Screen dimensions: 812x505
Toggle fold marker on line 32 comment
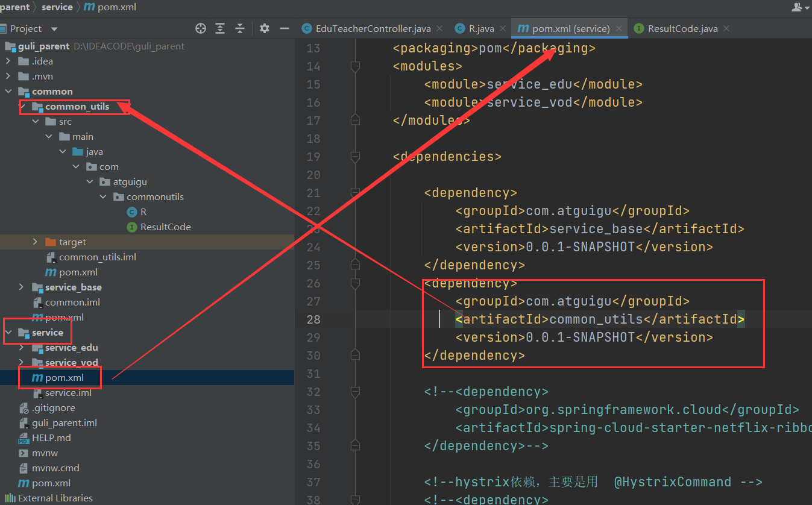point(355,392)
